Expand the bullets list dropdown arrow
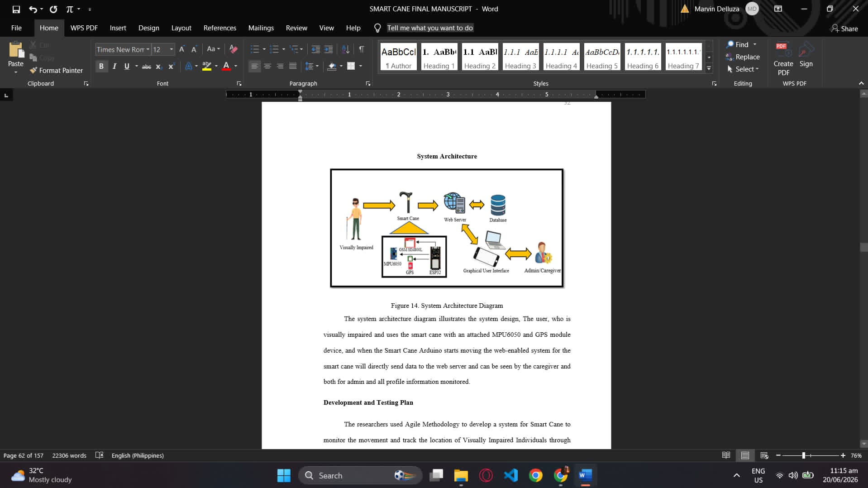 coord(264,49)
